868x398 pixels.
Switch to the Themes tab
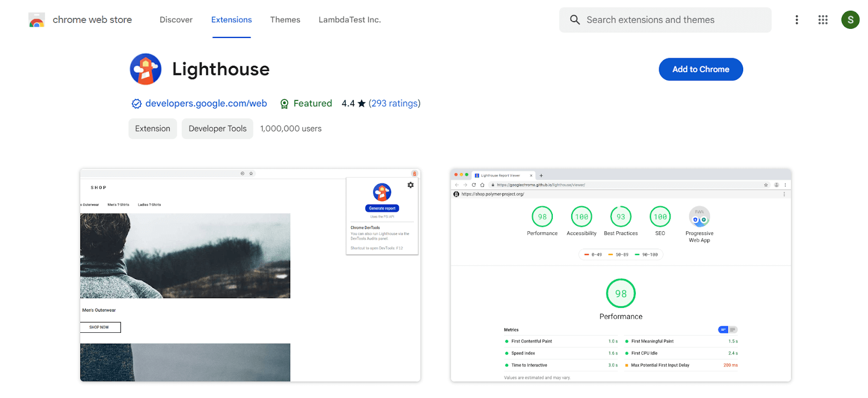(x=285, y=20)
